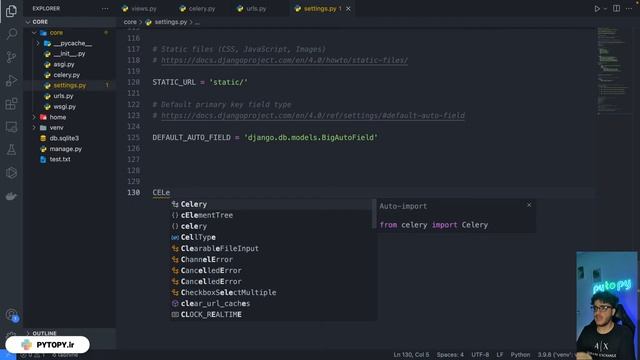The width and height of the screenshot is (640, 360).
Task: Select ChannelError suggestion
Action: tap(273, 259)
